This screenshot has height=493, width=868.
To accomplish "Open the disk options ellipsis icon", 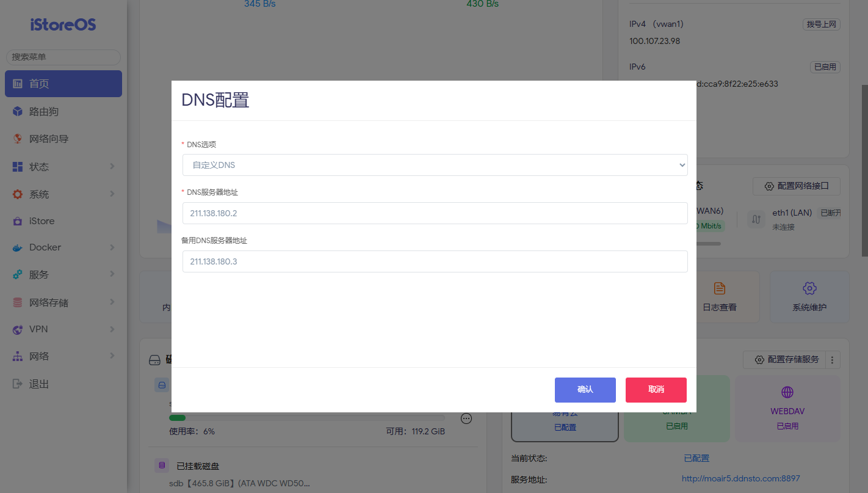I will (466, 418).
